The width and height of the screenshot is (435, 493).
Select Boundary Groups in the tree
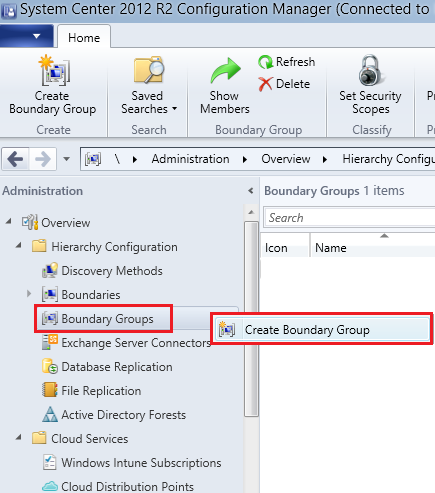[107, 319]
